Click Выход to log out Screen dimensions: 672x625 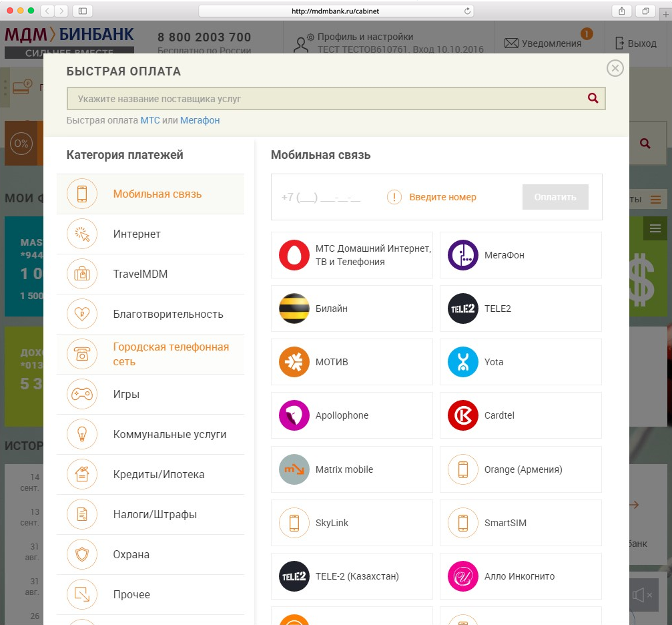tap(636, 43)
